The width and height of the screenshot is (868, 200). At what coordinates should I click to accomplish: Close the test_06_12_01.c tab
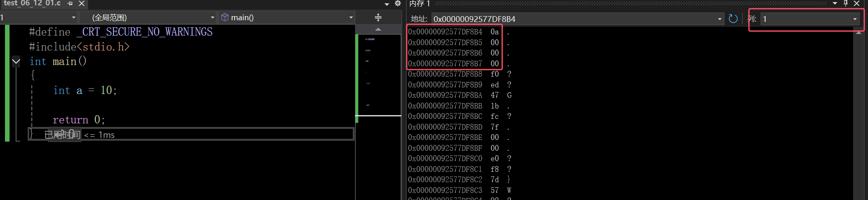pyautogui.click(x=81, y=3)
